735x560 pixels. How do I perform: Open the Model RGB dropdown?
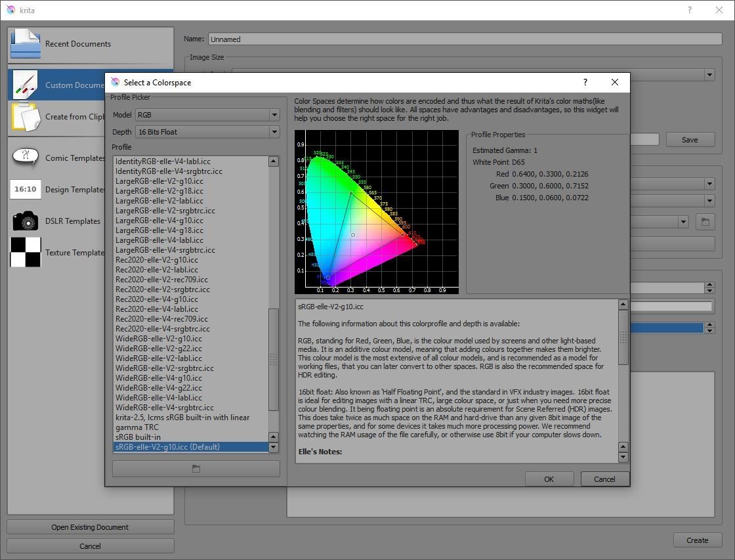pyautogui.click(x=207, y=115)
